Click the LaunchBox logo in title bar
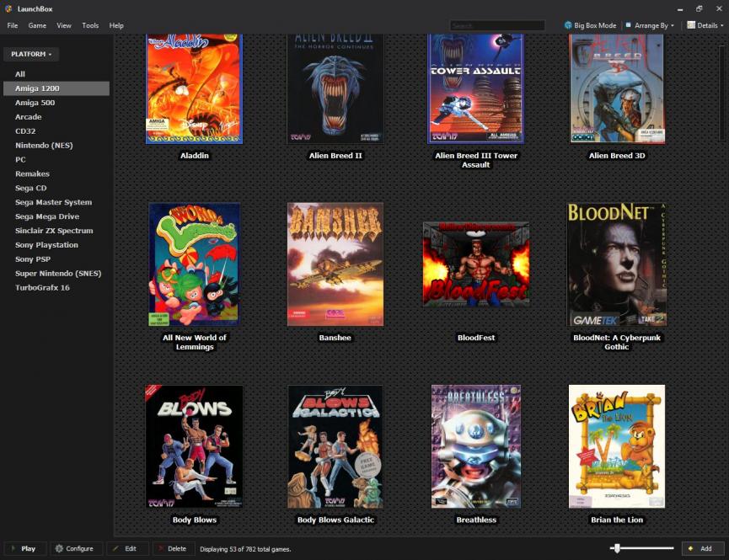729x560 pixels. click(x=8, y=8)
